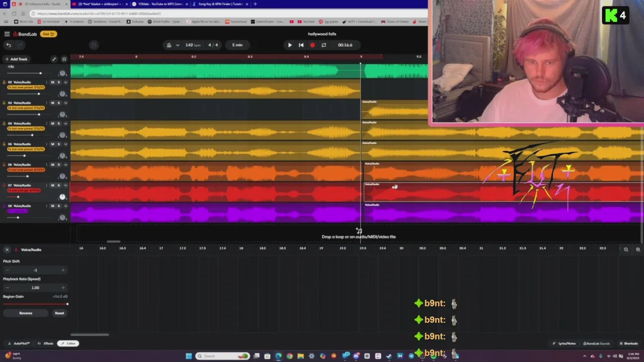Click the hollywood falls project title
This screenshot has width=644, height=362.
tap(322, 34)
